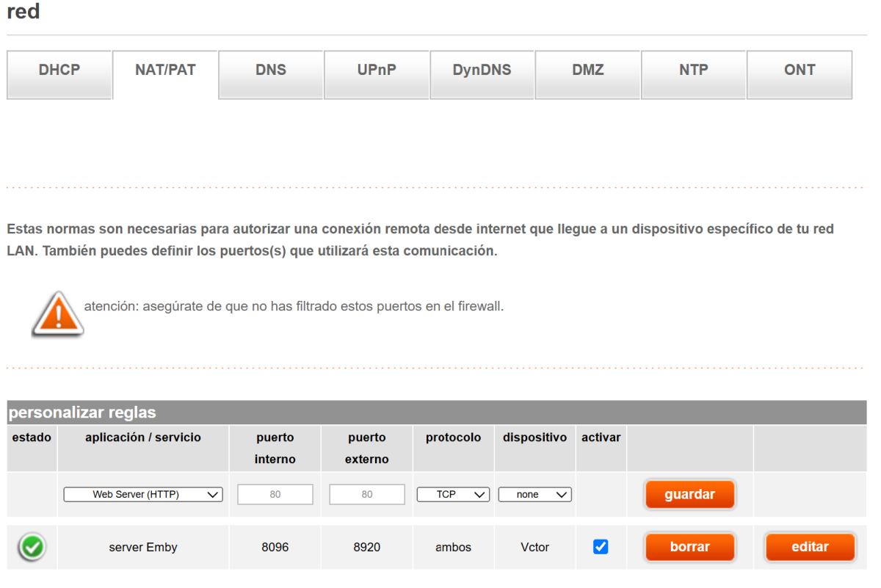The image size is (881, 588).
Task: Click the server Emby rule name
Action: pos(143,548)
